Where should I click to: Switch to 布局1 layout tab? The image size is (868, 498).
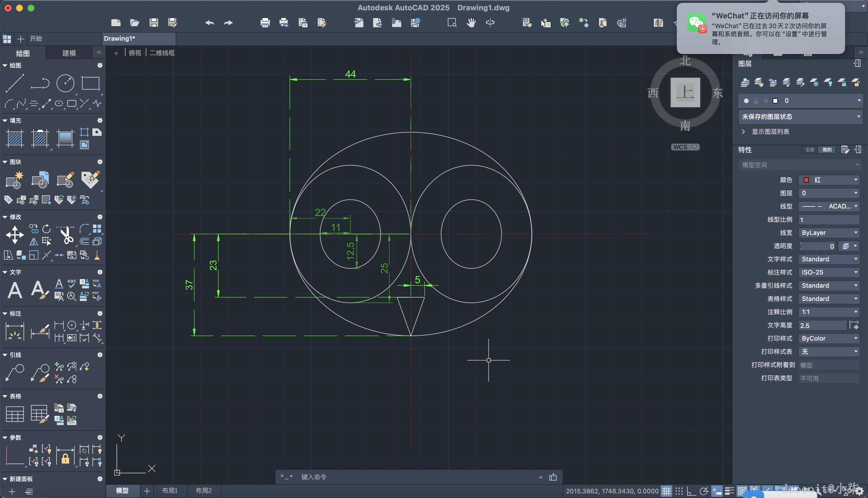tap(170, 491)
